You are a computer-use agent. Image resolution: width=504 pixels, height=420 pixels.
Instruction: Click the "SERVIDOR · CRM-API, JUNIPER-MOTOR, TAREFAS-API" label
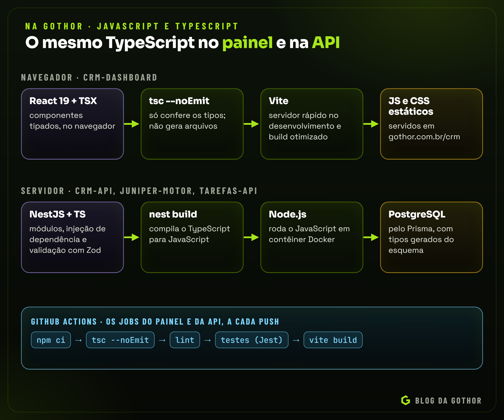coord(139,191)
